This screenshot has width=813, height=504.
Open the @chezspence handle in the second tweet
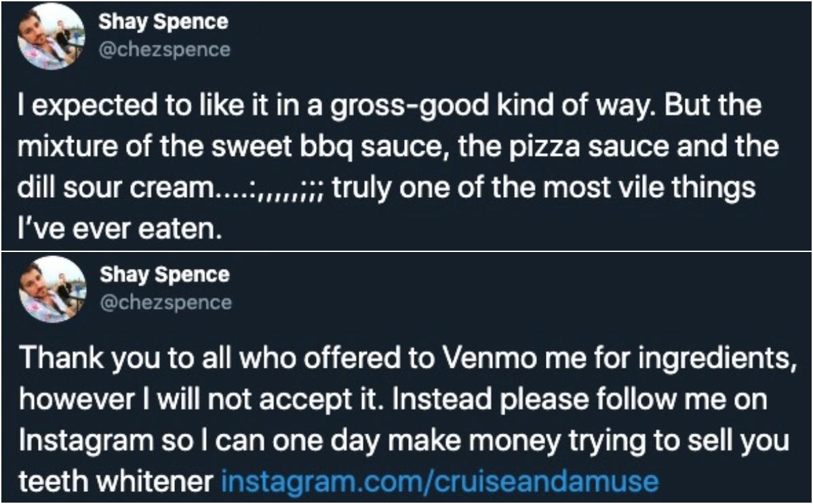coord(165,303)
